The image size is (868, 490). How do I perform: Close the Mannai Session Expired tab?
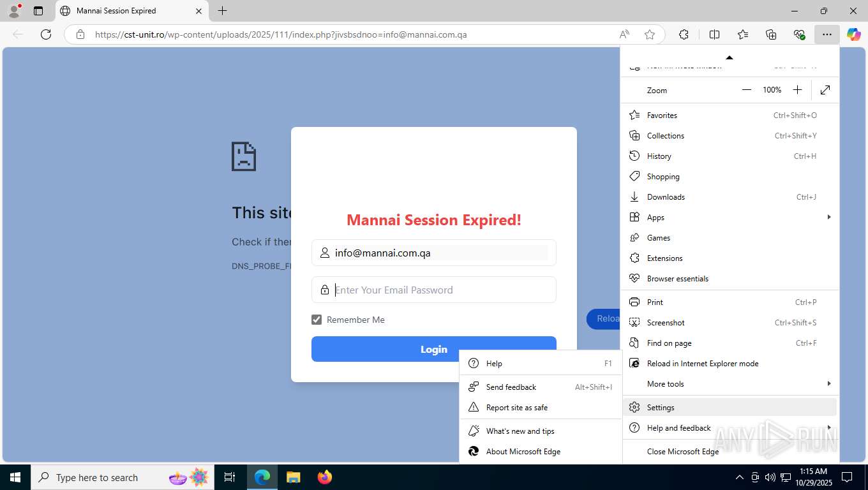click(198, 11)
